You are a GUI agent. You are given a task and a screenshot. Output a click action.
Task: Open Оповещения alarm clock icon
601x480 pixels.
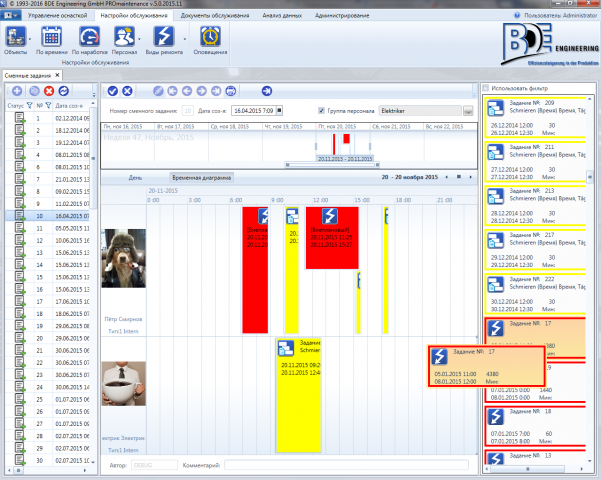[210, 37]
